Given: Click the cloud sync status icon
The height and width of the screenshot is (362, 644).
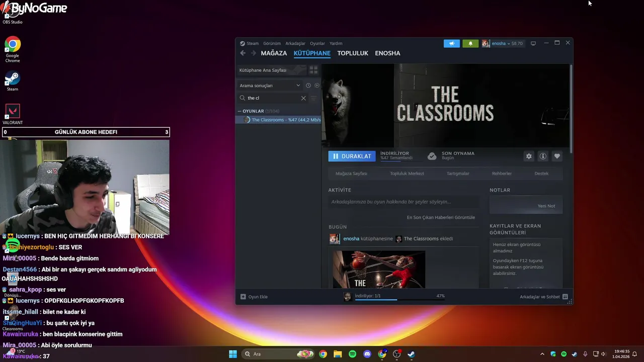Looking at the screenshot, I should pyautogui.click(x=432, y=156).
